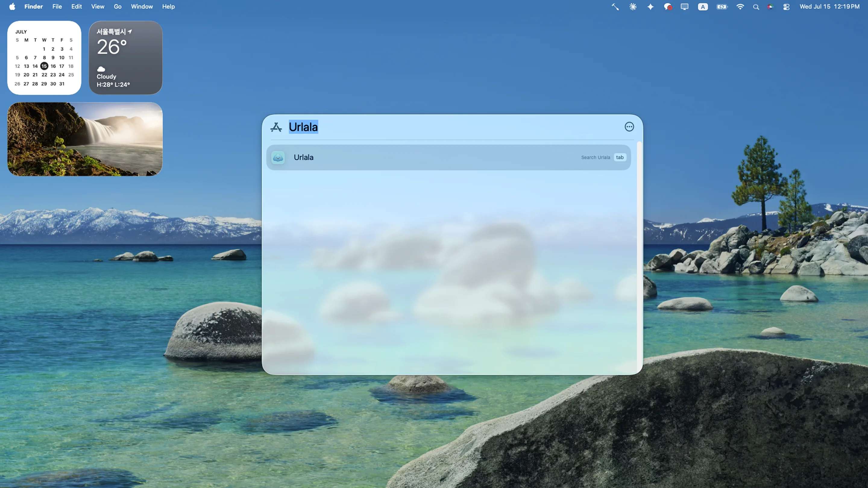Click date 31 in the calendar widget

(62, 83)
